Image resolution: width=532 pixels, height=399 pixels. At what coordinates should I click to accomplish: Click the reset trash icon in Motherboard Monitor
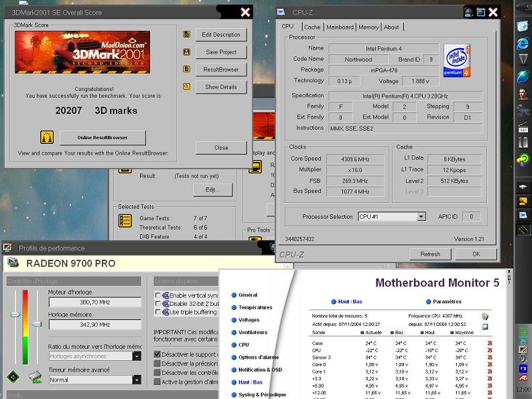pos(485,316)
